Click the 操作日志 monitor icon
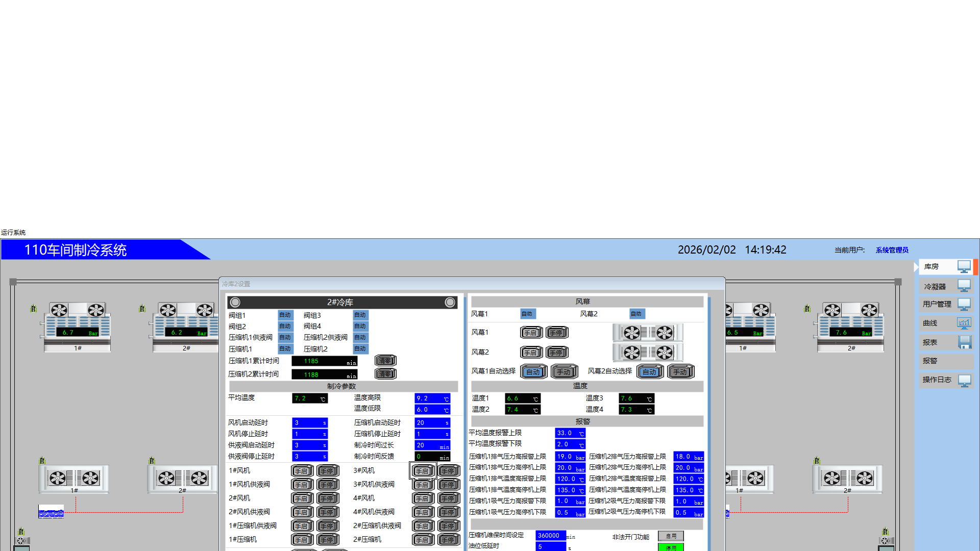This screenshot has width=980, height=551. [x=964, y=380]
